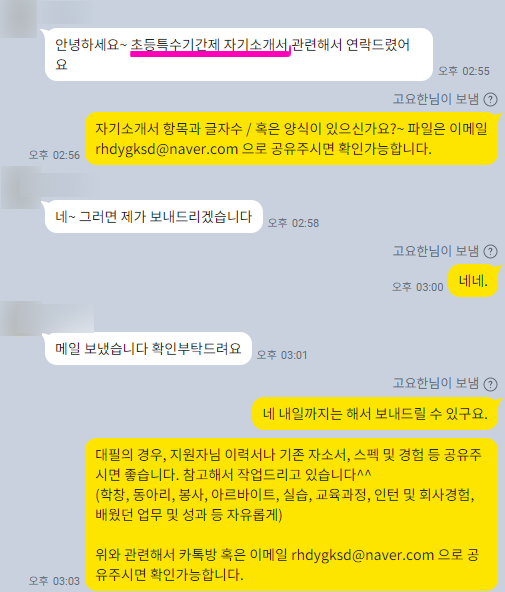Select the 안녕하세요~ 초등특수기간제 message bubble
Viewport: 505px width, 592px height.
click(x=239, y=54)
